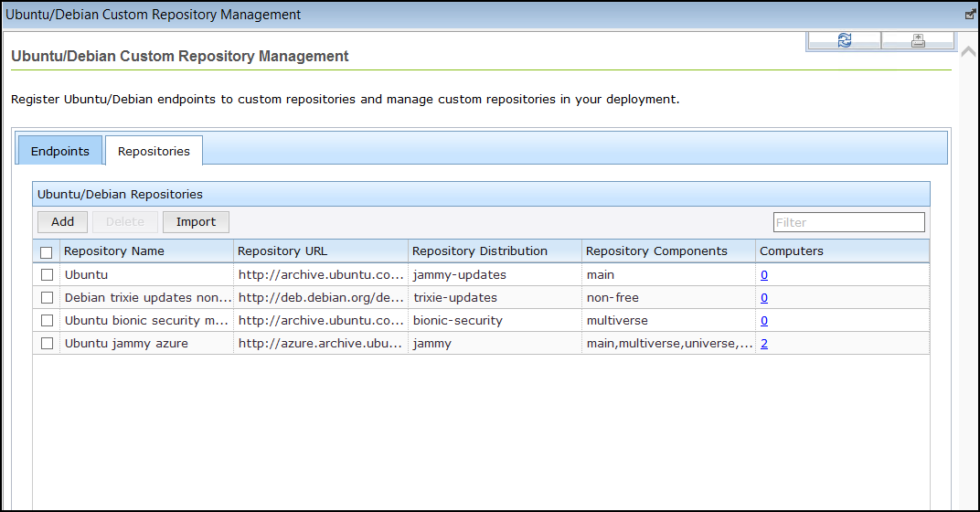Click the Add repository button
This screenshot has width=980, height=512.
coord(62,222)
